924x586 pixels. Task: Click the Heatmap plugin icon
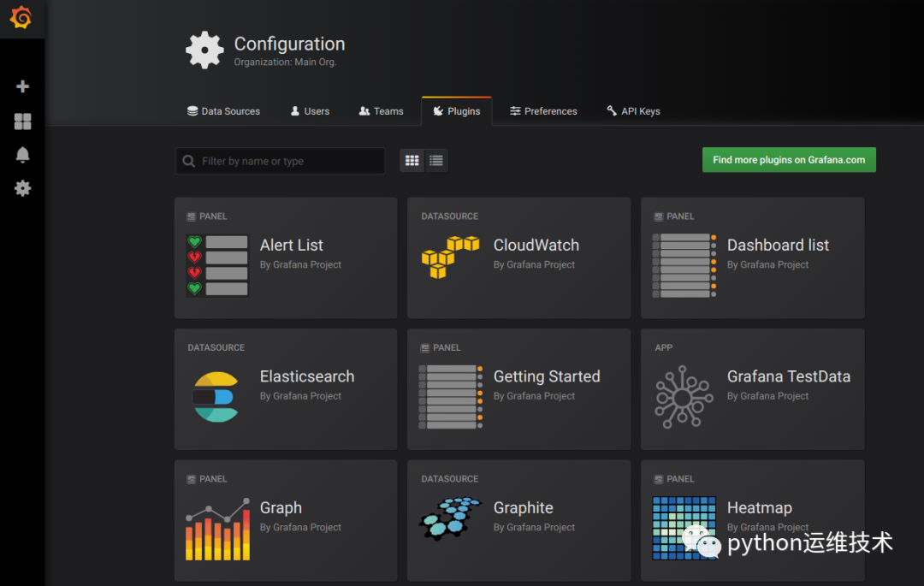(684, 528)
